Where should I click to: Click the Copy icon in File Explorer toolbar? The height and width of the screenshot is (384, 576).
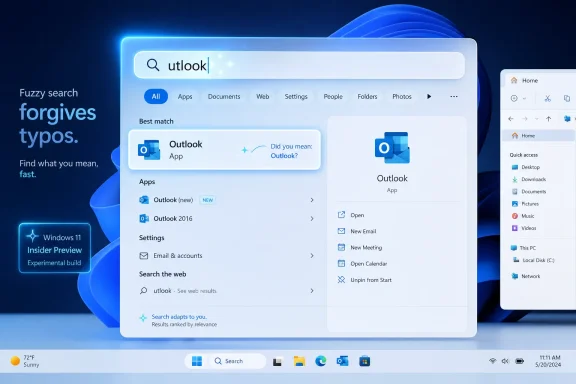[x=567, y=98]
